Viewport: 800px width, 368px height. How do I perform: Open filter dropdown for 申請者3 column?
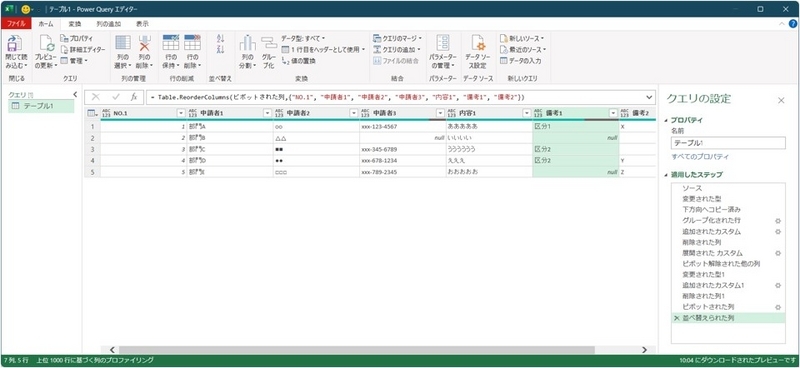click(x=440, y=113)
